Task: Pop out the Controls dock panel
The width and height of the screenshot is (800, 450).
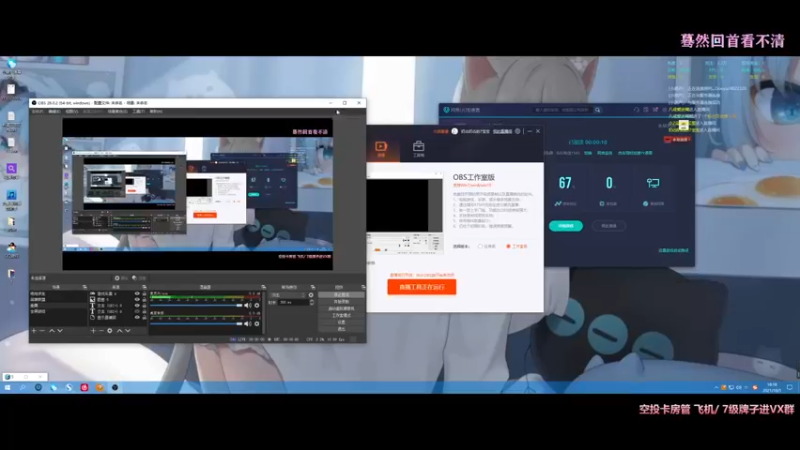Action: point(363,287)
